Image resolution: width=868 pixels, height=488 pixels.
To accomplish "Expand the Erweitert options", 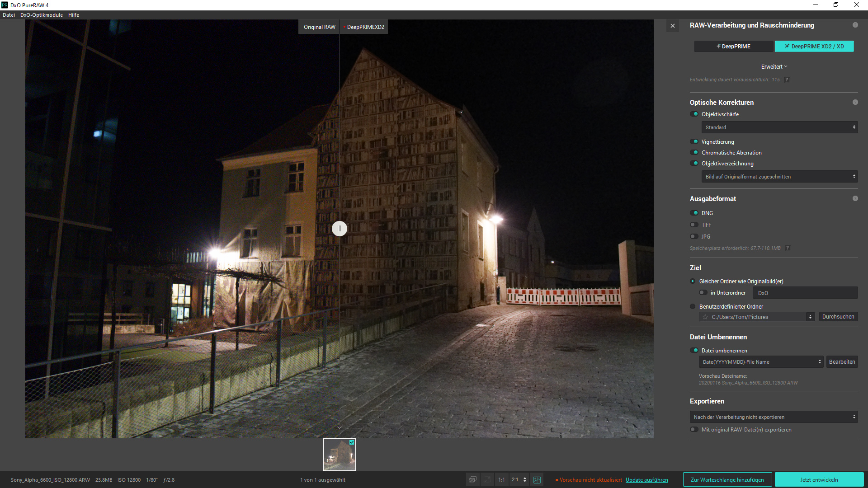I will point(774,67).
